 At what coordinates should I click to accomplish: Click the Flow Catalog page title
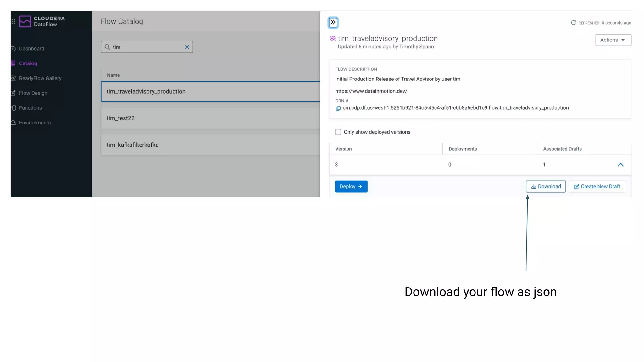coord(122,21)
